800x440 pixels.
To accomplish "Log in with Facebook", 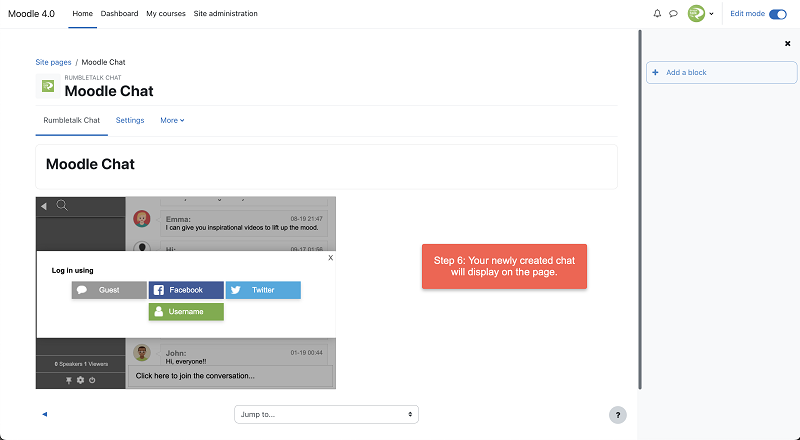I will 186,290.
